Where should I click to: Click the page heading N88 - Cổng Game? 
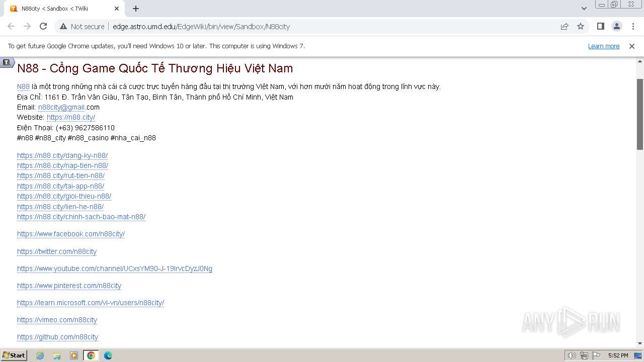(x=155, y=68)
